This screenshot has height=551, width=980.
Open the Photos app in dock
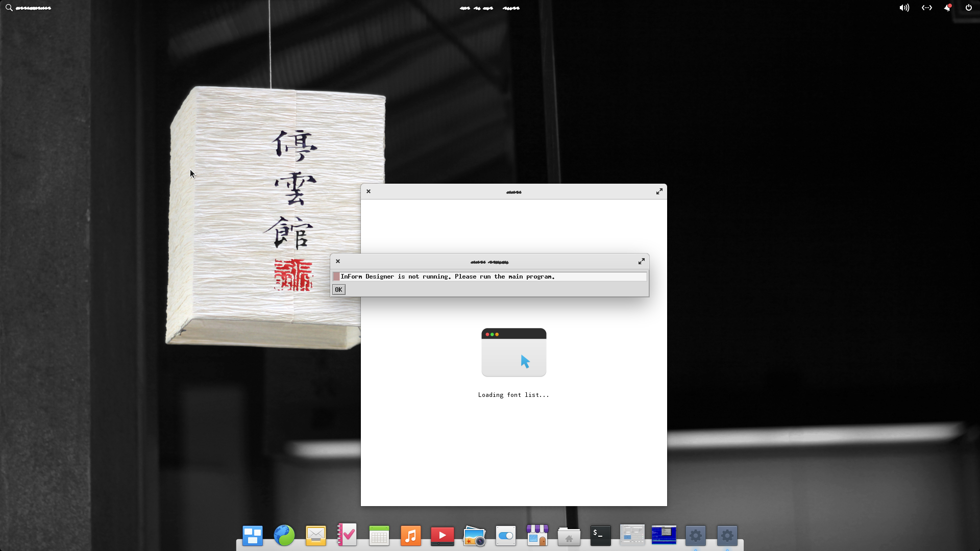474,536
